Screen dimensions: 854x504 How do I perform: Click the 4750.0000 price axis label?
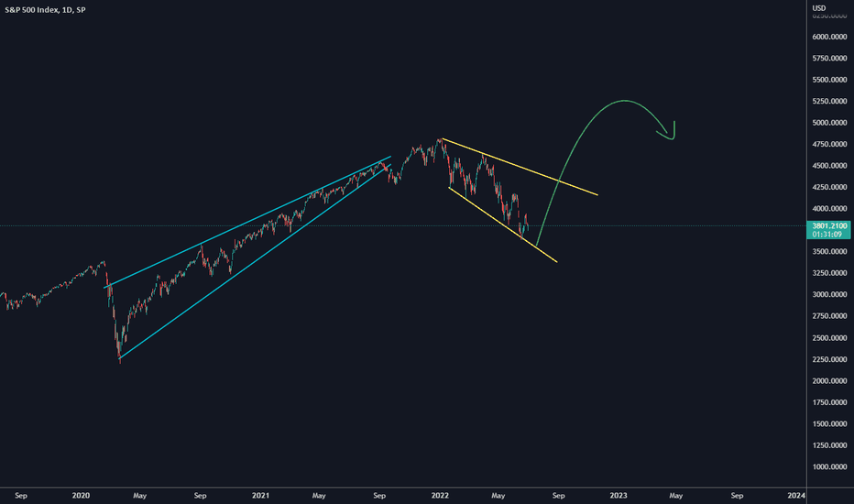[x=829, y=144]
